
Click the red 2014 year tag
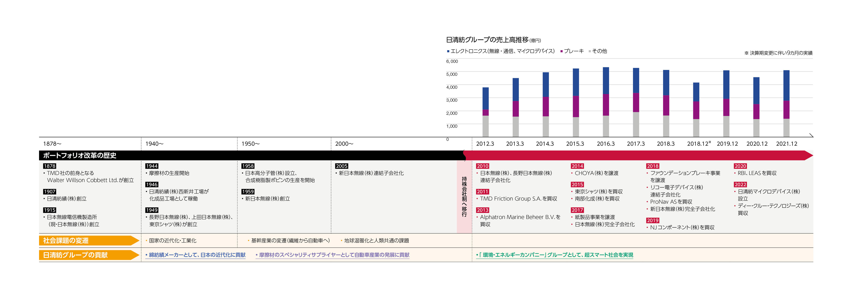click(577, 166)
